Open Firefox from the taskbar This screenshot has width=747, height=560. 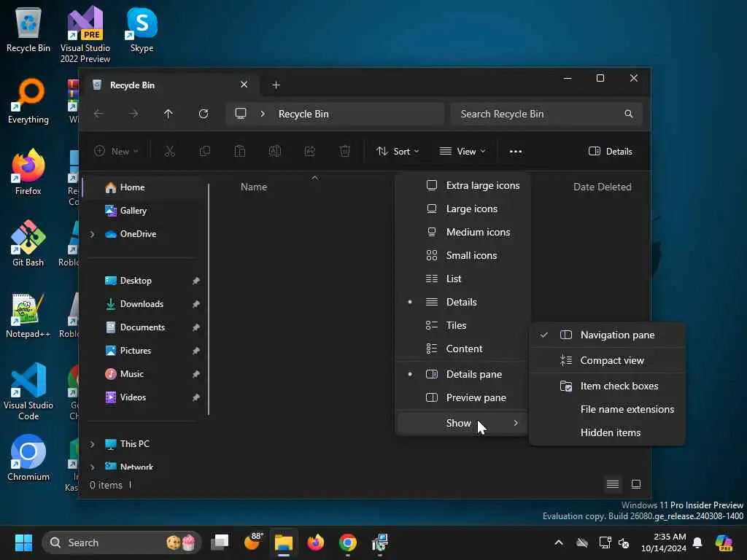pos(315,542)
